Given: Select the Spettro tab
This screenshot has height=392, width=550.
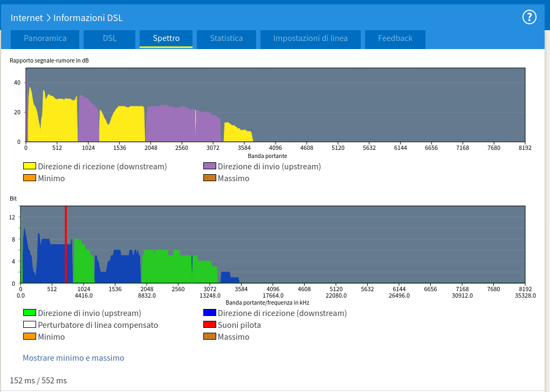Looking at the screenshot, I should coord(166,39).
